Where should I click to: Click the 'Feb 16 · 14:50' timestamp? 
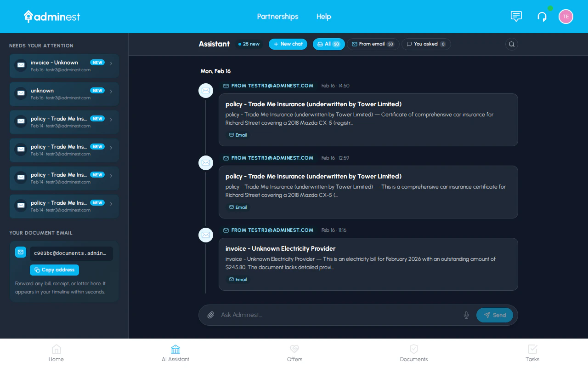pos(335,86)
